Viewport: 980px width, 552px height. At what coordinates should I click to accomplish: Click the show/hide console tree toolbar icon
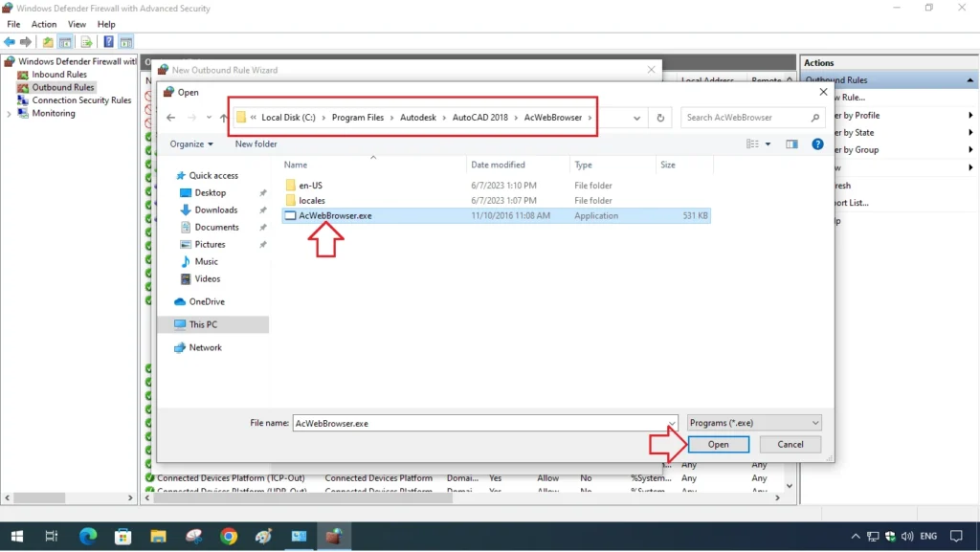(64, 41)
